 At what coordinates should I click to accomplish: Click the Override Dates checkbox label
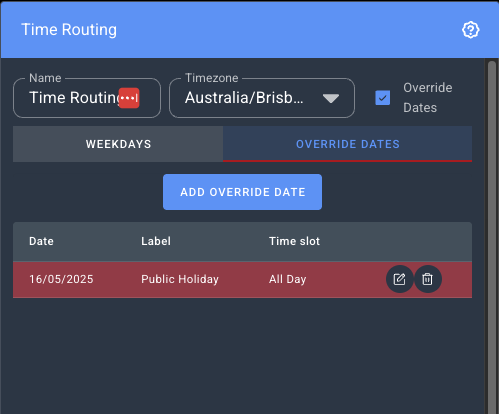point(428,98)
